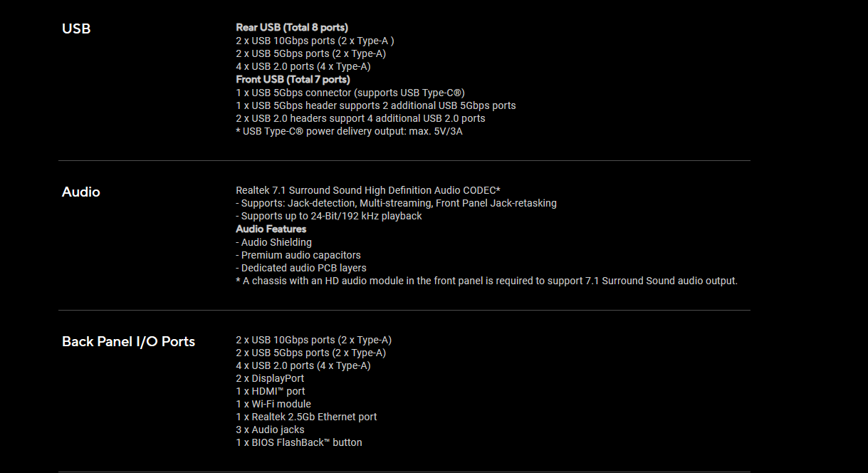868x473 pixels.
Task: Click the USB section heading
Action: coord(76,29)
